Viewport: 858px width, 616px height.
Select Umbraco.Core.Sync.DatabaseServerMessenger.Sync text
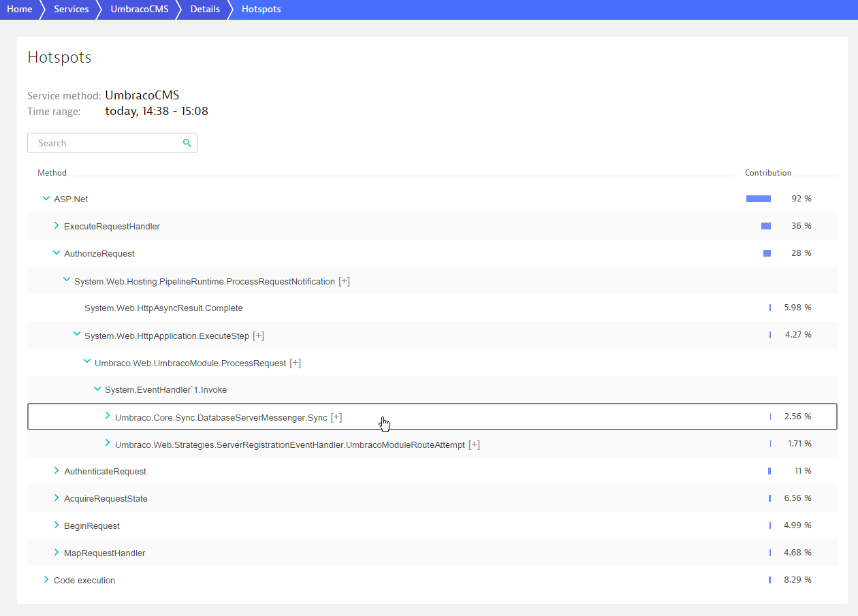coord(221,417)
